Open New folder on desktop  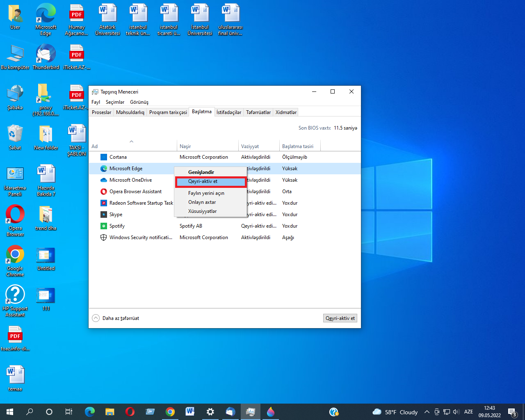click(46, 137)
